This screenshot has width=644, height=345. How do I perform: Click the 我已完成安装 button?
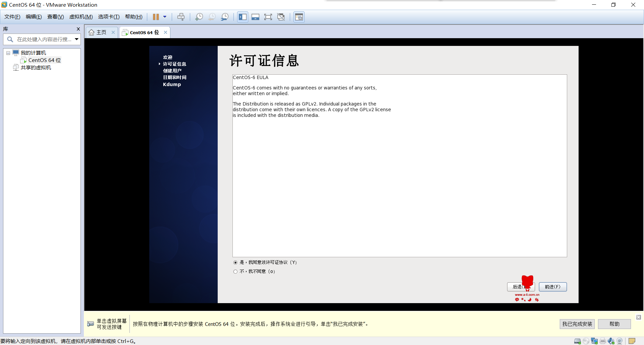click(x=577, y=324)
